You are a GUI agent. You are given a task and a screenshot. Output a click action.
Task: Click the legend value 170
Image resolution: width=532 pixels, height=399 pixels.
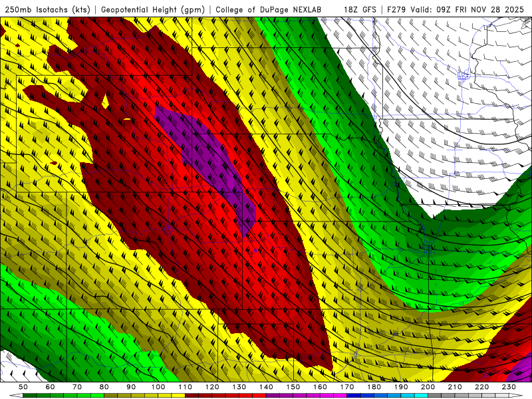tap(347, 387)
